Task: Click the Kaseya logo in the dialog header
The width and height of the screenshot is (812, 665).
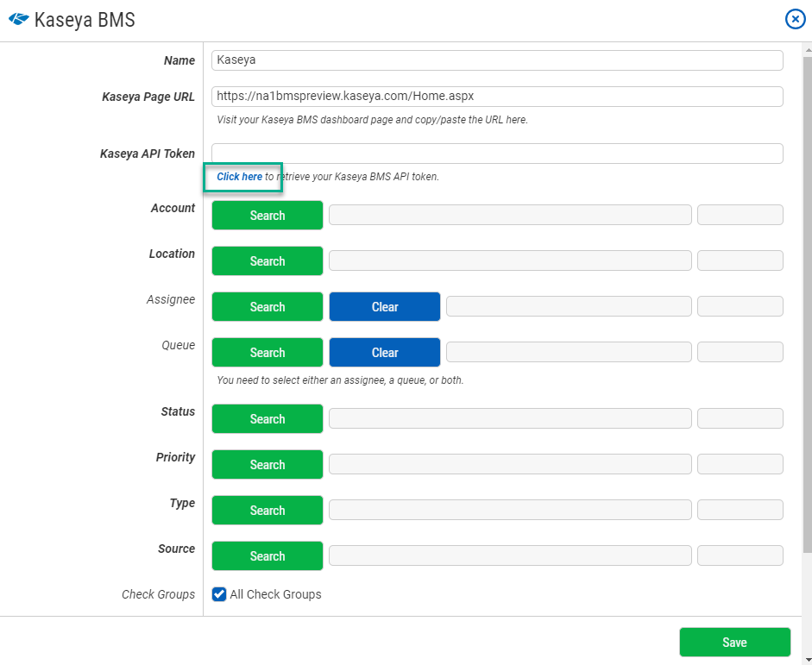Action: tap(17, 18)
